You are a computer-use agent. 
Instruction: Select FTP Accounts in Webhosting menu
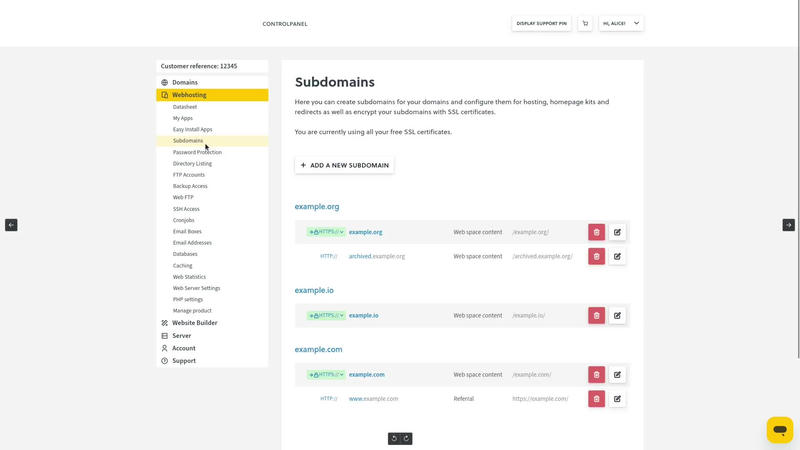coord(188,175)
